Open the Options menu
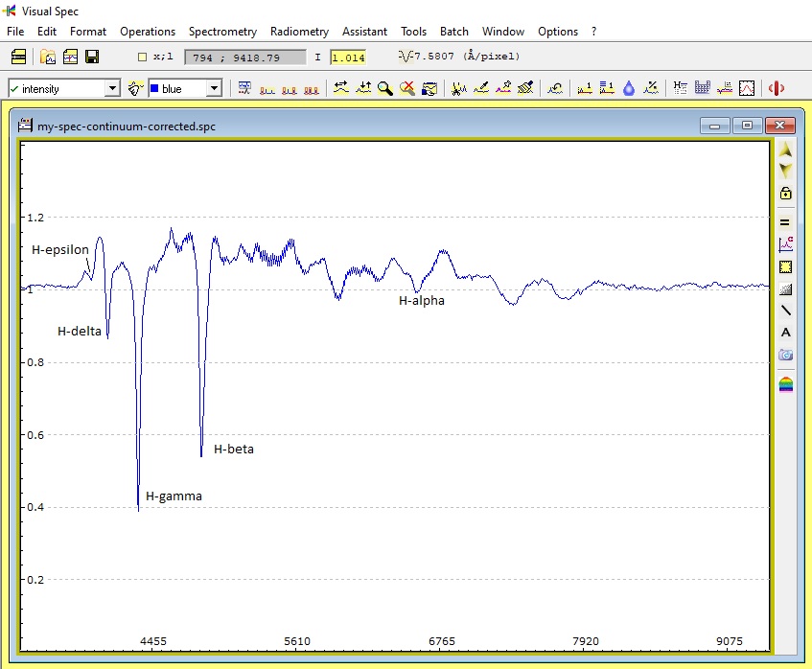Image resolution: width=812 pixels, height=669 pixels. tap(558, 32)
